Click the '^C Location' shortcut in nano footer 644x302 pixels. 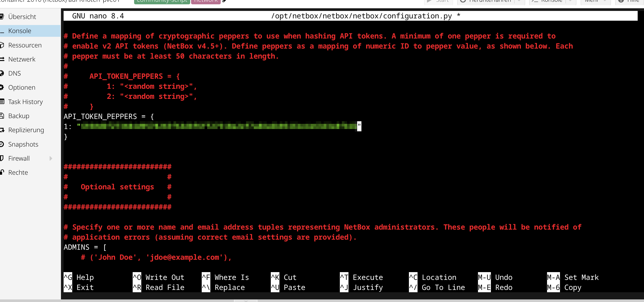[433, 277]
